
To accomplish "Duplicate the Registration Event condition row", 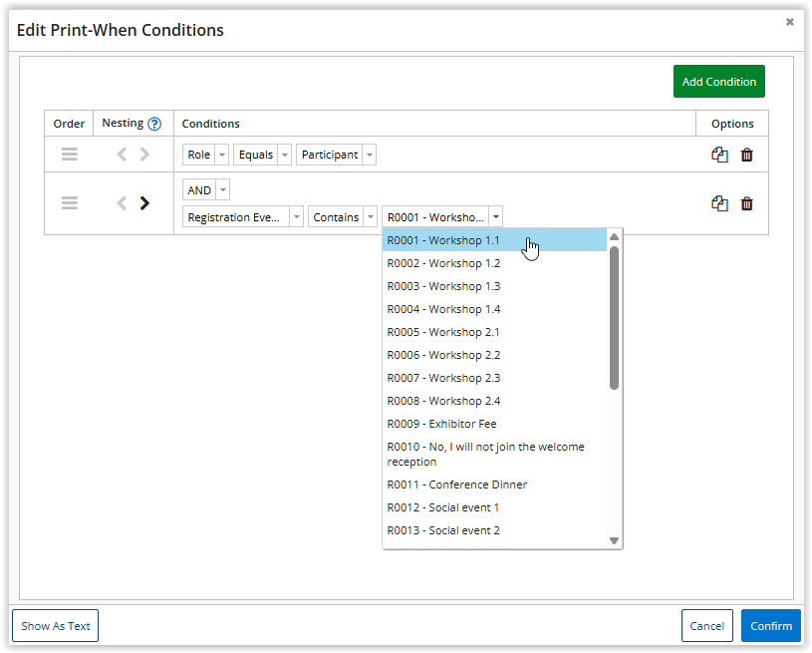I will coord(719,203).
